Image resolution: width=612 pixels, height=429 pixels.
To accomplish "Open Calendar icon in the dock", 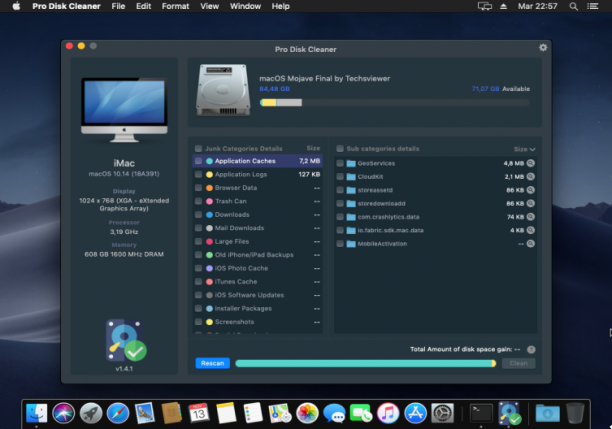I will 199,413.
